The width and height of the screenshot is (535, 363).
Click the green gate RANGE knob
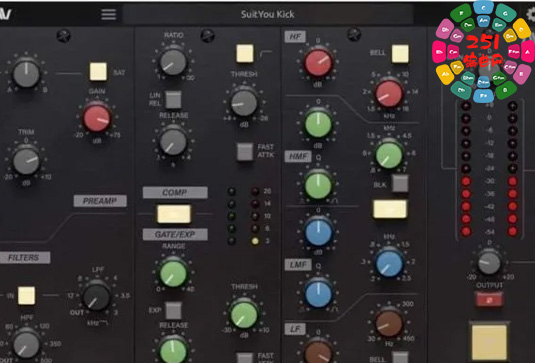[x=173, y=274]
